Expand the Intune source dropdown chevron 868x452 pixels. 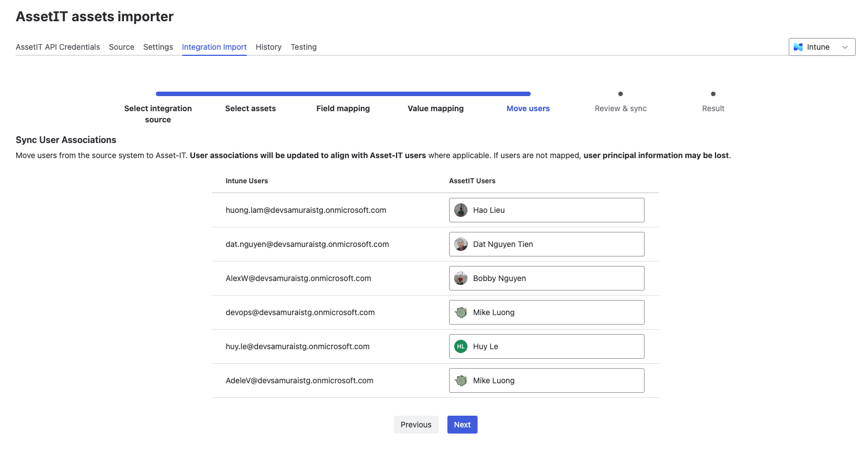click(845, 47)
